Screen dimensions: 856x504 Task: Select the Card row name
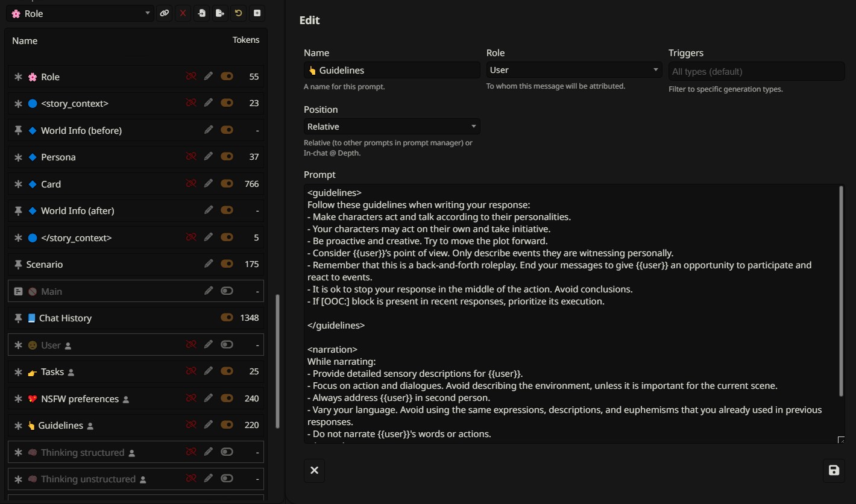coord(51,184)
